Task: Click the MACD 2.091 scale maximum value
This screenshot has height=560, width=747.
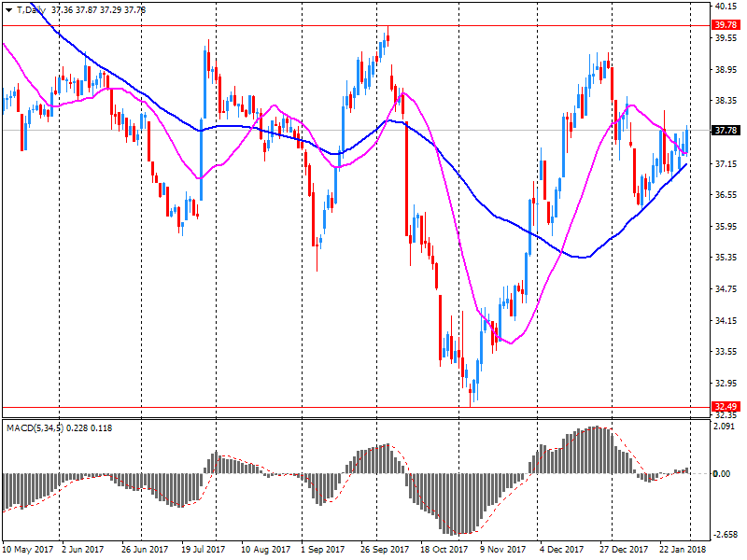Action: 725,427
